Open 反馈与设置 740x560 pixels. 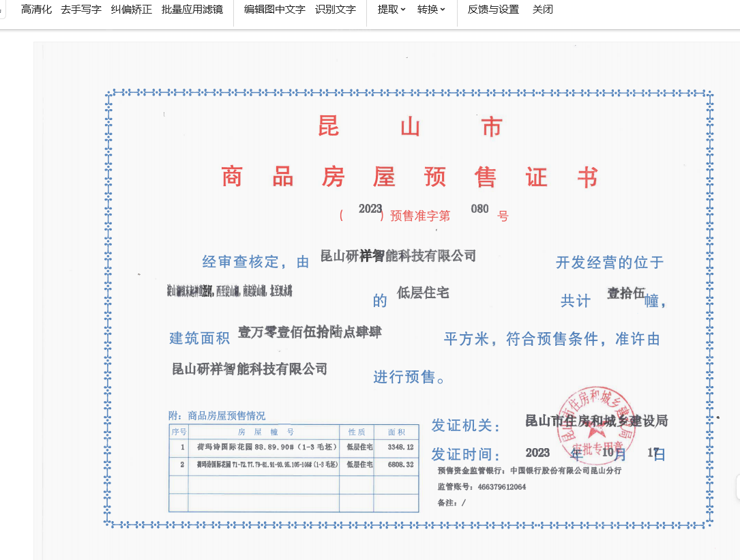click(493, 10)
